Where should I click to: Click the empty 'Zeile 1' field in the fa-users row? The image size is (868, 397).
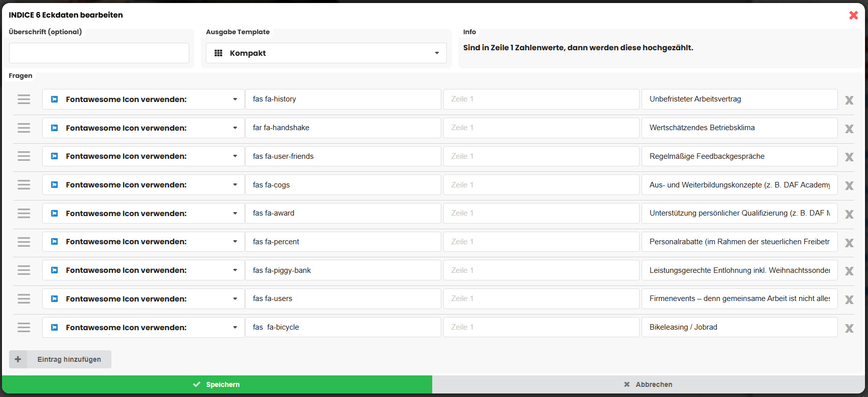(541, 299)
